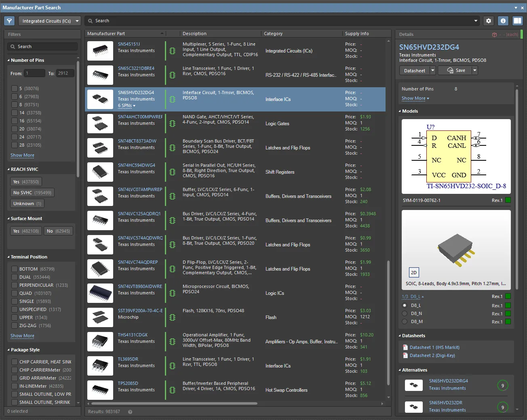Screen dimensions: 527x420
Task: Click the information icon in toolbar
Action: [x=503, y=21]
